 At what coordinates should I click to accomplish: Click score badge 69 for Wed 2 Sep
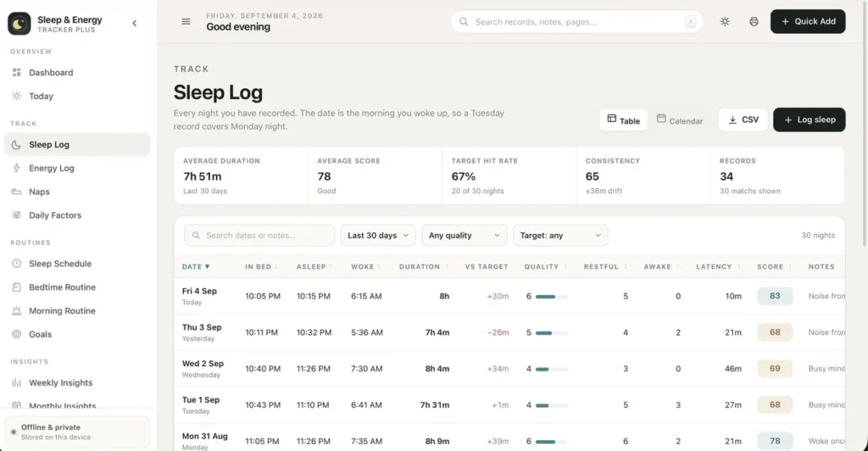pyautogui.click(x=775, y=369)
